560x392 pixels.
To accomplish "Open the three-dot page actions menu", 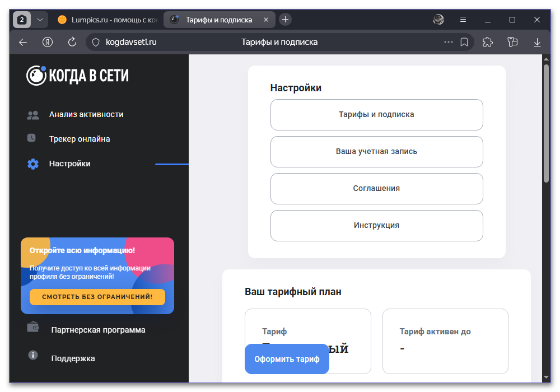I will 448,42.
